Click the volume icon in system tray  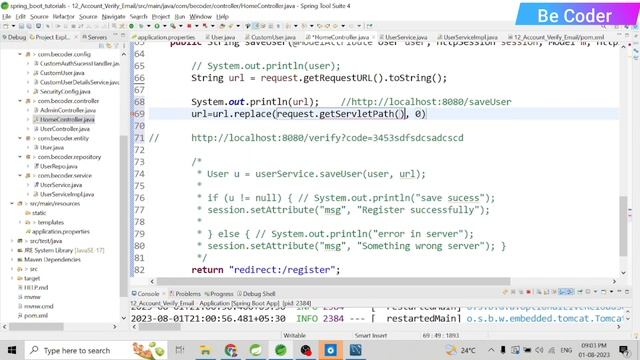pos(539,350)
